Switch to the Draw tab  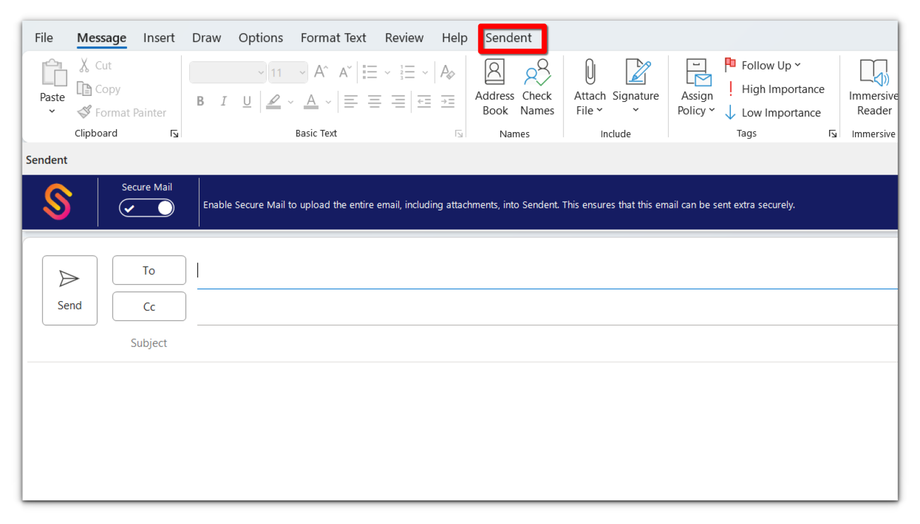tap(207, 38)
